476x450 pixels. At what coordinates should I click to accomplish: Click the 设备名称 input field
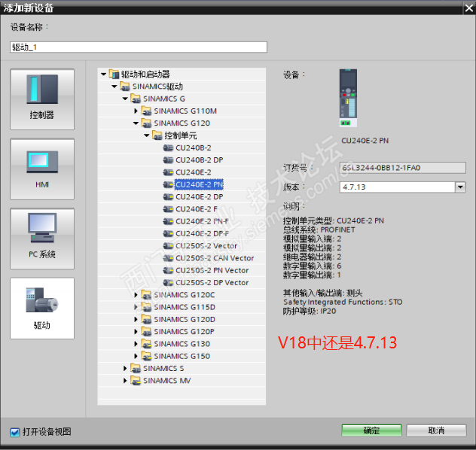(x=139, y=47)
